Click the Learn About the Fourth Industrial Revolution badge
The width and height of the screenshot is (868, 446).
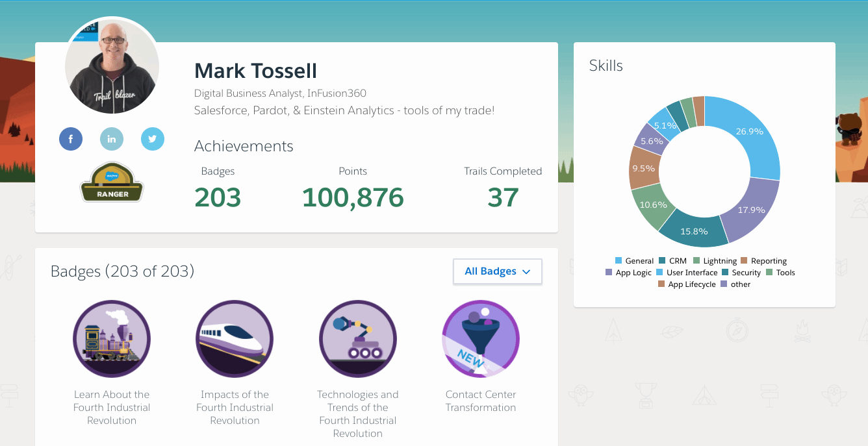point(111,338)
